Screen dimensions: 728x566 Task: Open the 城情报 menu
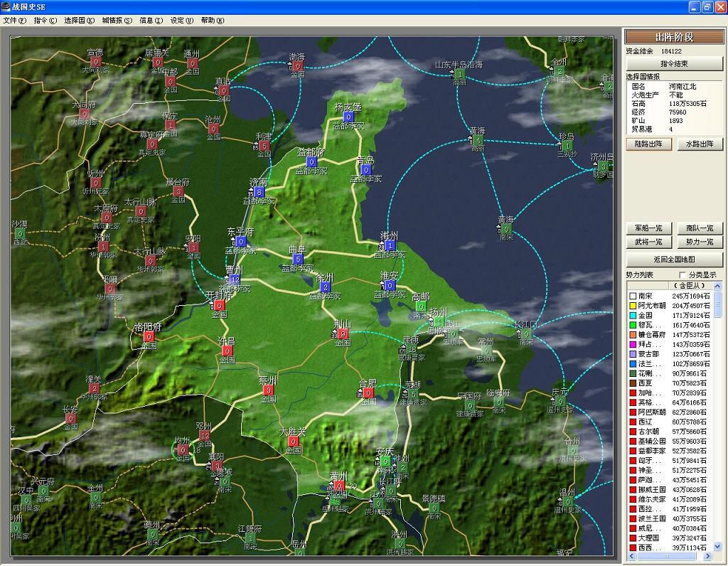pyautogui.click(x=117, y=21)
